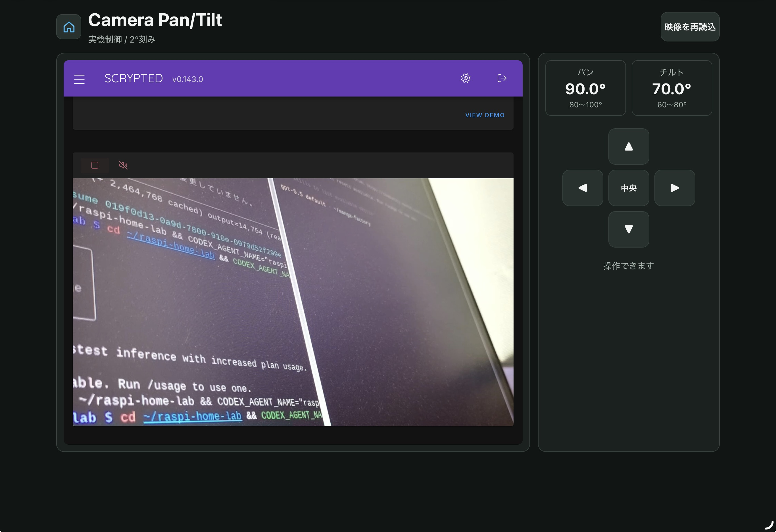Tilt the camera up
The image size is (776, 532).
click(628, 146)
